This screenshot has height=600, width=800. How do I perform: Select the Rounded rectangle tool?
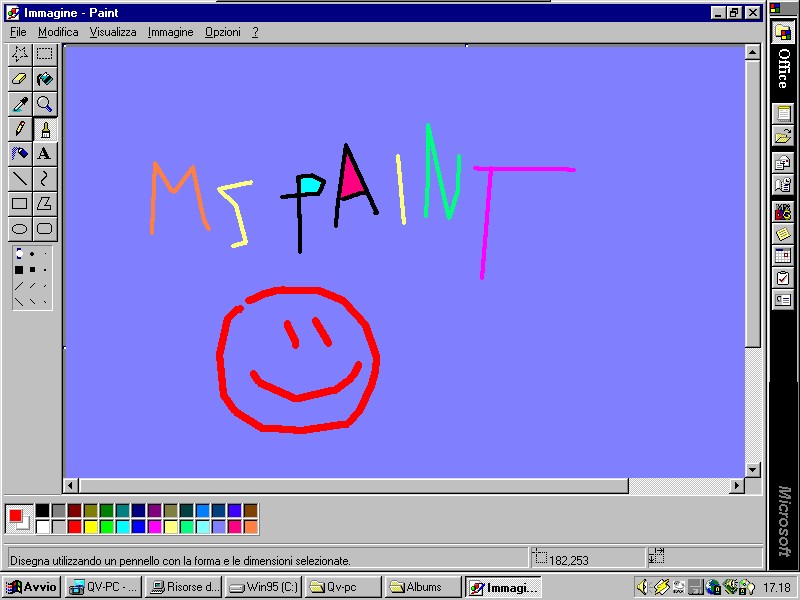click(45, 229)
